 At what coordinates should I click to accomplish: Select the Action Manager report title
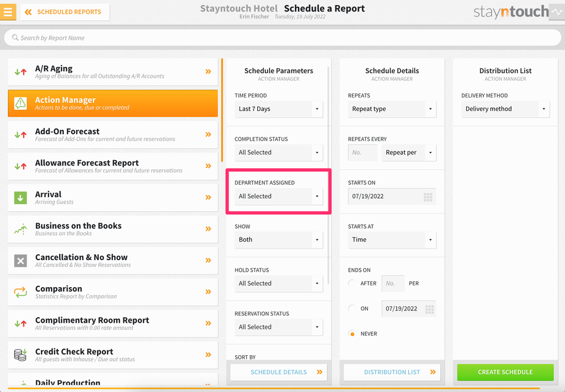[x=65, y=100]
